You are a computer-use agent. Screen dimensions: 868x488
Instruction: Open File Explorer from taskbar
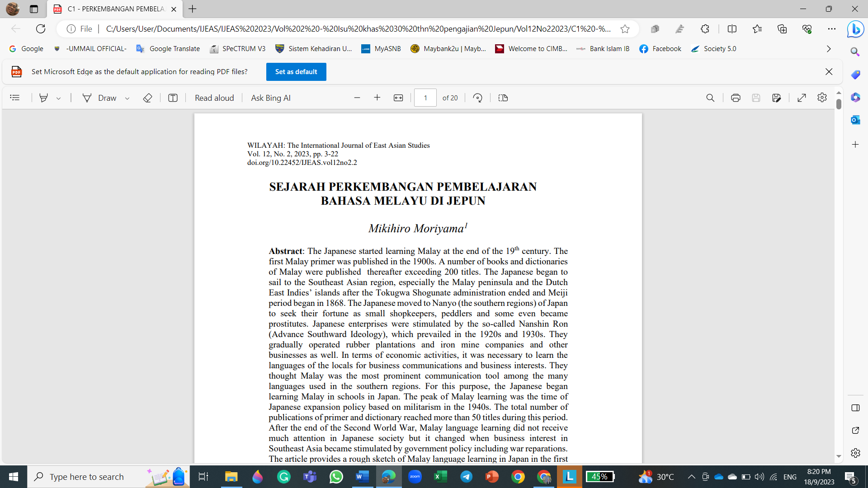pyautogui.click(x=231, y=477)
